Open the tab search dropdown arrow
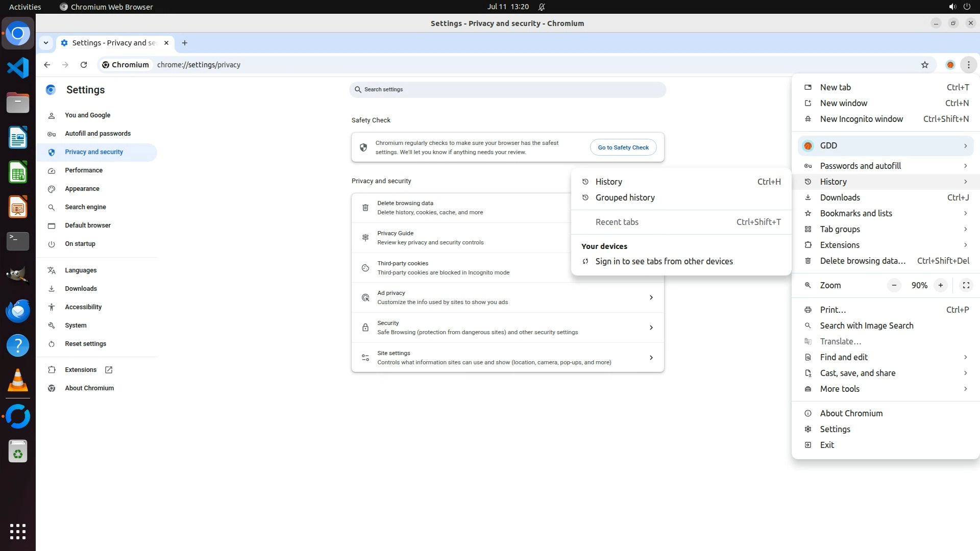The image size is (980, 551). [46, 43]
